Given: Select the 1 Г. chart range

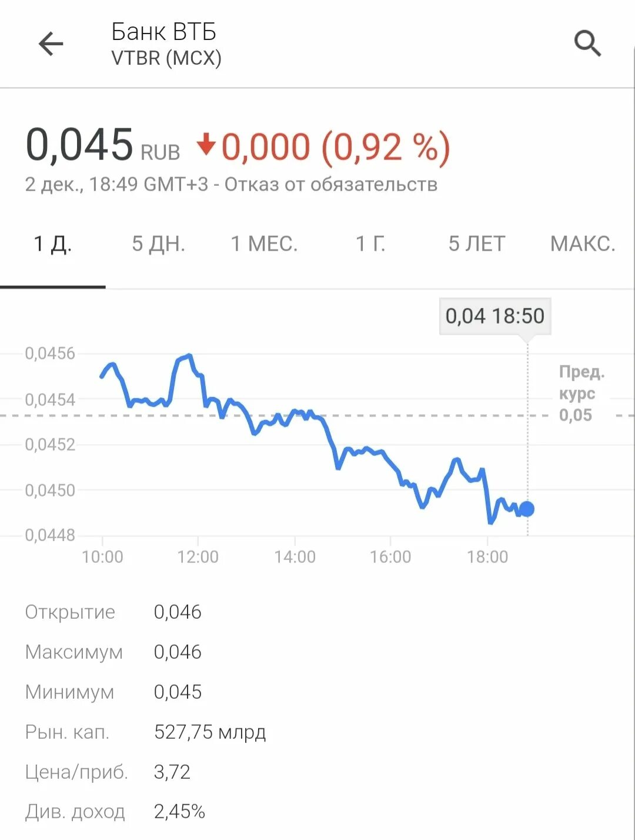Looking at the screenshot, I should click(370, 244).
